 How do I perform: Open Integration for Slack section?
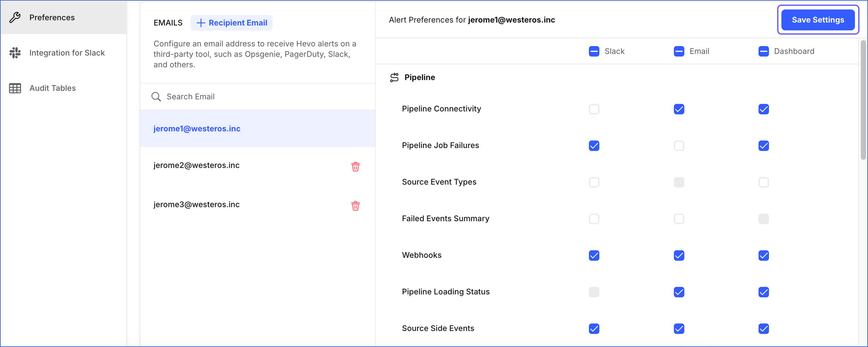(x=67, y=53)
